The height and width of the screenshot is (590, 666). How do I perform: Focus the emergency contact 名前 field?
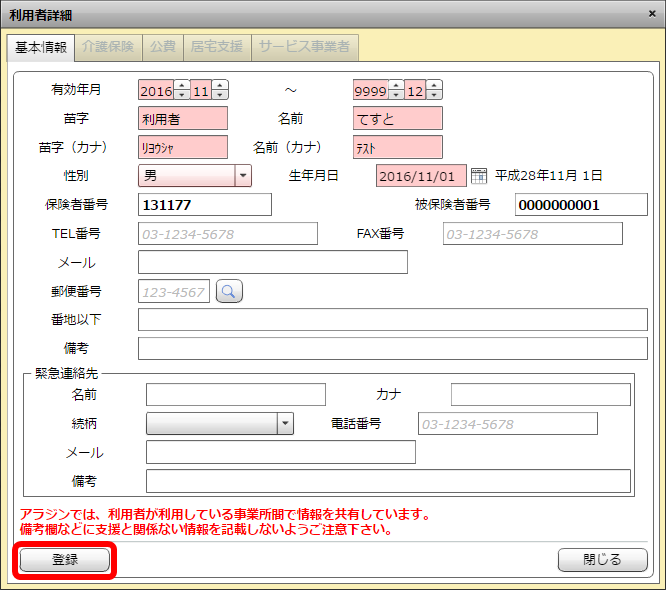click(235, 394)
